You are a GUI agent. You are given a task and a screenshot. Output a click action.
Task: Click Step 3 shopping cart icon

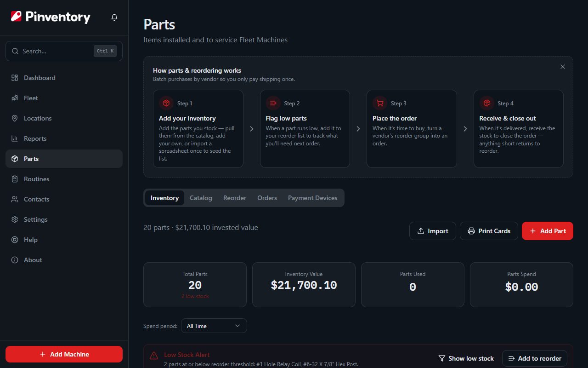(380, 103)
